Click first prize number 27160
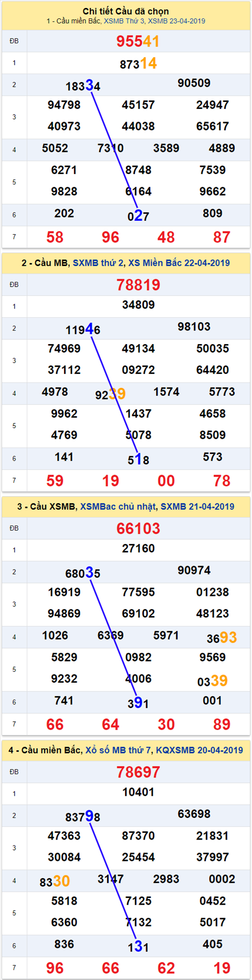Image resolution: width=252 pixels, height=980 pixels. (x=138, y=548)
